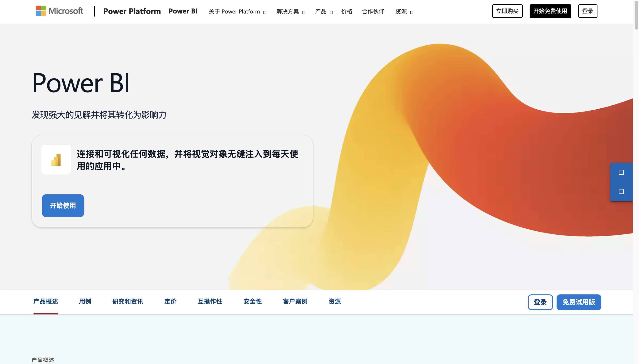Click the 立即购买 button
Viewport: 639px width, 364px height.
[x=507, y=11]
